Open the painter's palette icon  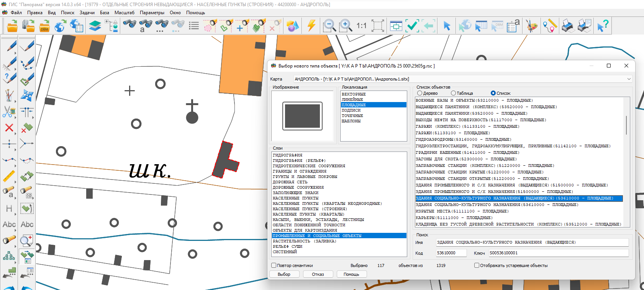point(531,26)
